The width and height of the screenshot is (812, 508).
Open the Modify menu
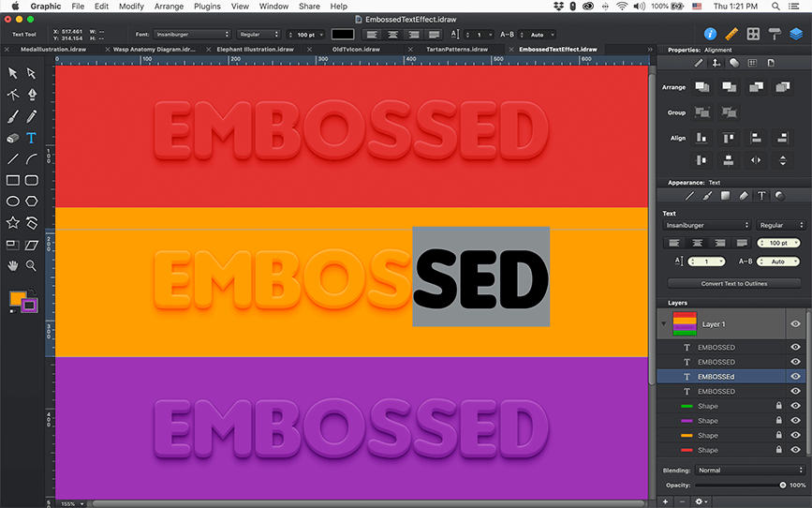point(131,7)
